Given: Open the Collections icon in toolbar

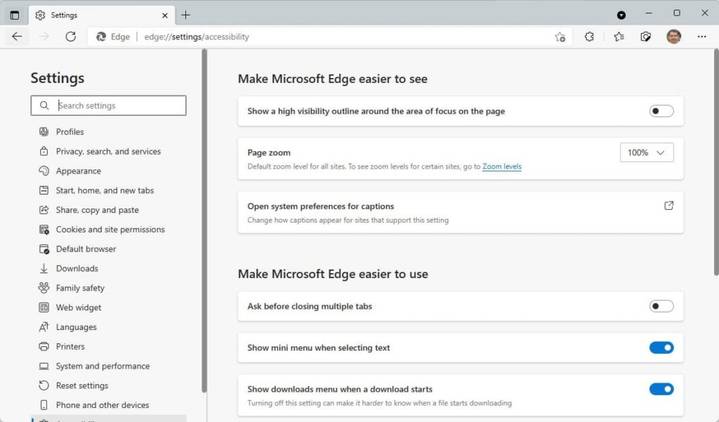Looking at the screenshot, I should coord(646,37).
